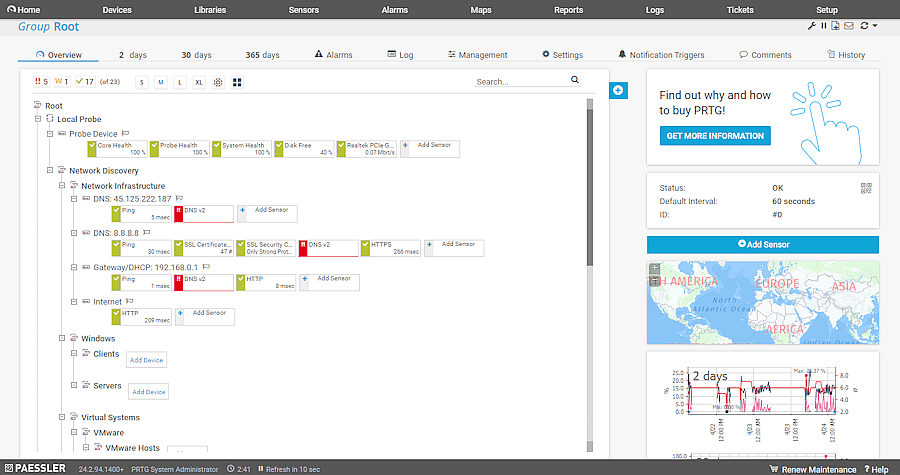Open the SSL Certificate sensor
The width and height of the screenshot is (900, 475).
(x=204, y=248)
